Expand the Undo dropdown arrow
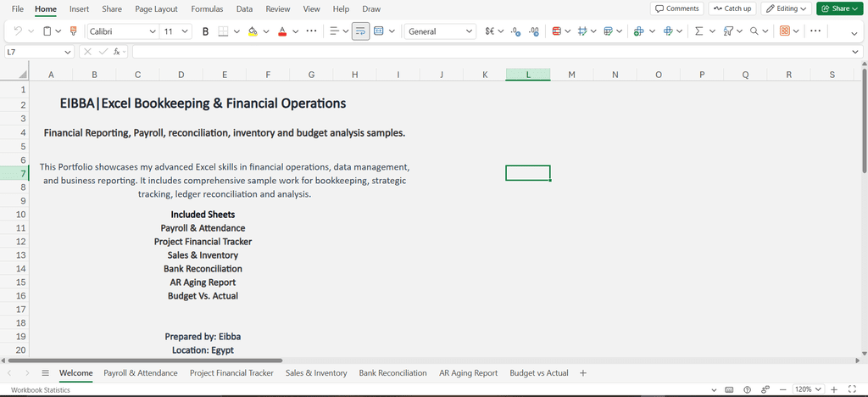Viewport: 868px width, 397px height. pyautogui.click(x=31, y=31)
